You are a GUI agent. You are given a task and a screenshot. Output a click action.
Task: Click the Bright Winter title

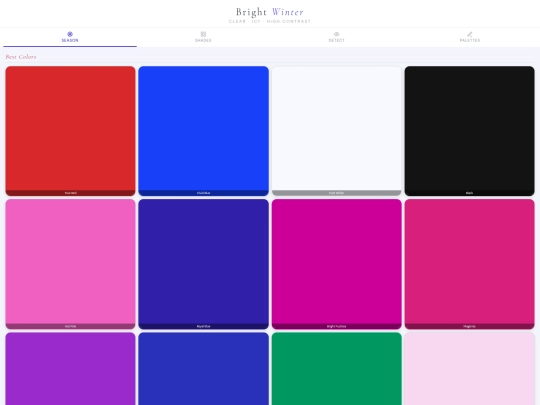pyautogui.click(x=270, y=12)
